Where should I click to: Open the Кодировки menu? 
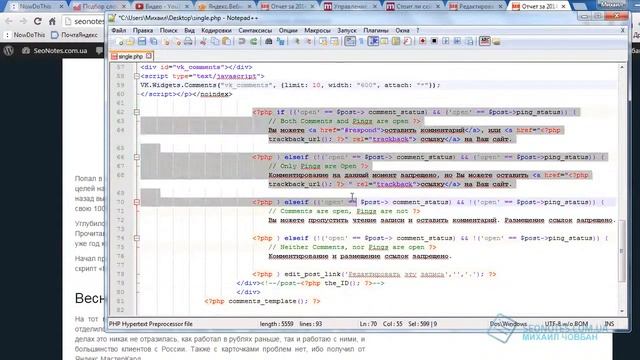pos(216,31)
